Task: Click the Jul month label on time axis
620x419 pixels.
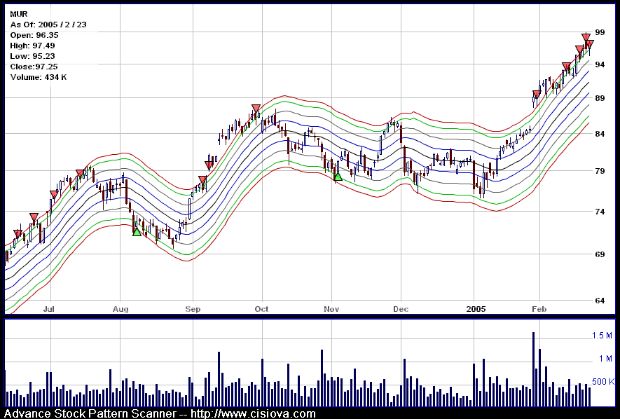Action: [x=49, y=309]
